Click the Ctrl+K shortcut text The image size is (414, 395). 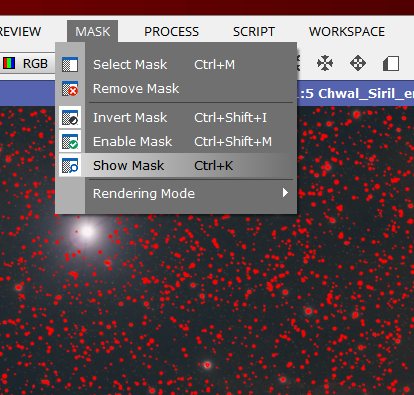pos(214,166)
